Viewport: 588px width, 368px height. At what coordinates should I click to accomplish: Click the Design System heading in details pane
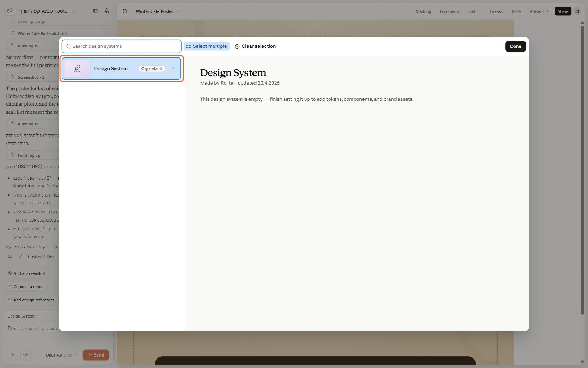233,73
